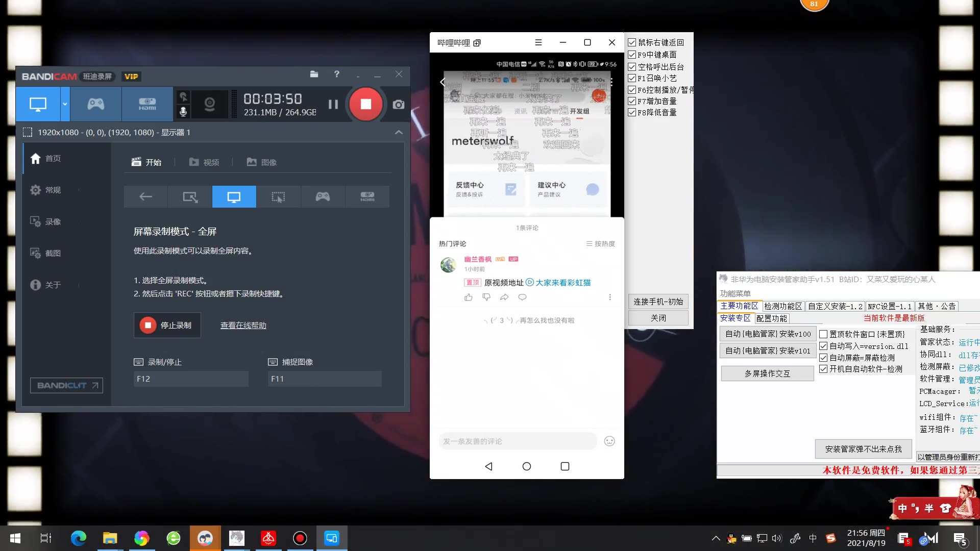Image resolution: width=980 pixels, height=551 pixels.
Task: Select Bandicam screen recording mode icon
Action: click(x=38, y=104)
